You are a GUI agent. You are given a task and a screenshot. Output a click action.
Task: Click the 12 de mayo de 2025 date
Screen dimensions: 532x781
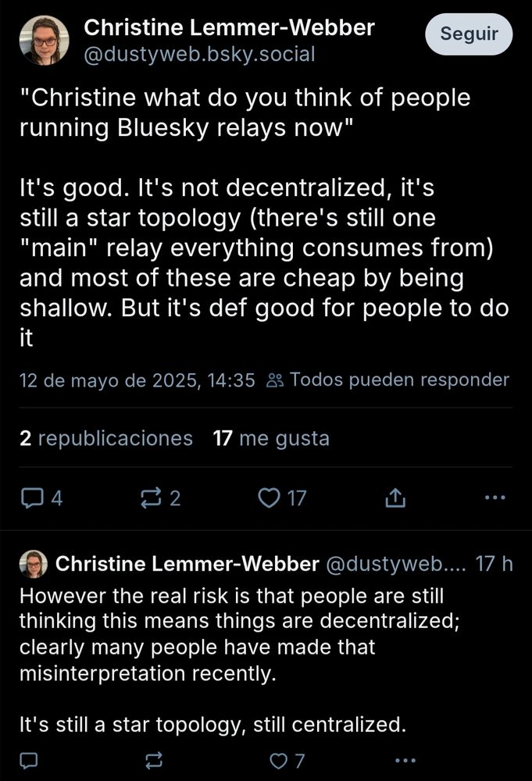137,380
